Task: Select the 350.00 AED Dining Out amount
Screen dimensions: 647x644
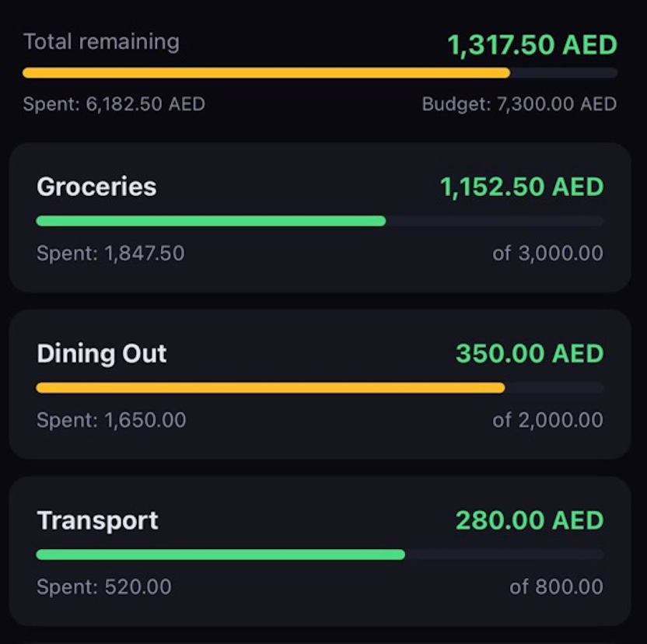Action: click(x=530, y=353)
